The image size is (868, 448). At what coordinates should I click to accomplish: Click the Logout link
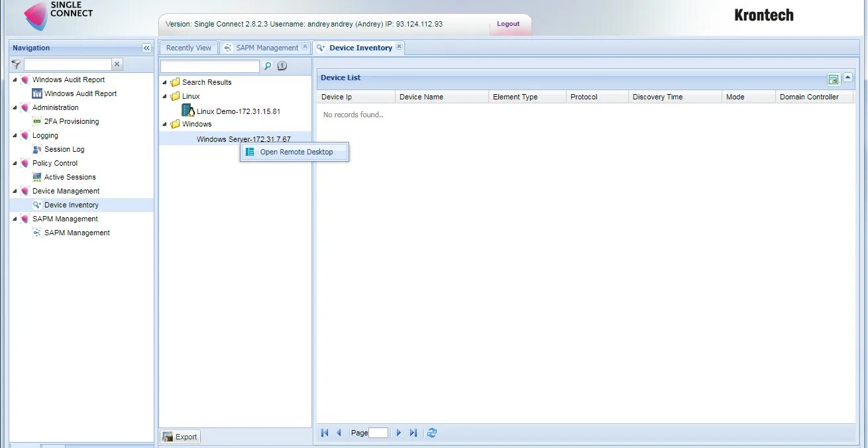click(x=508, y=24)
